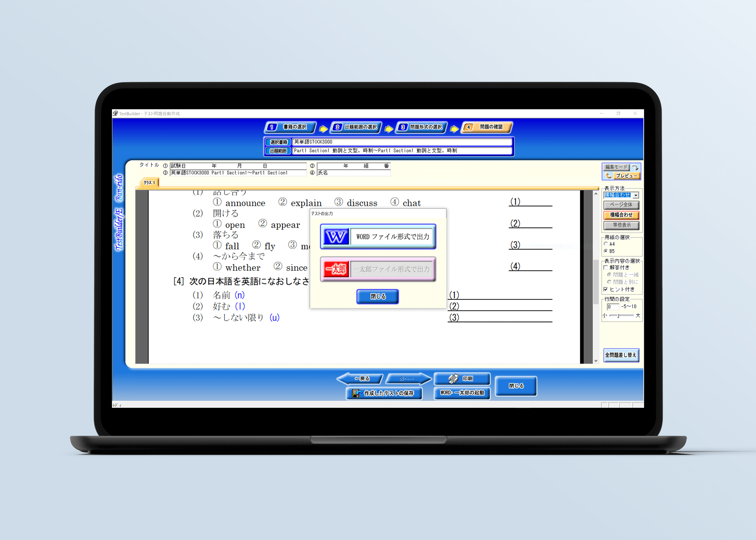Enable 解答付き checkbox
The width and height of the screenshot is (756, 540).
(606, 267)
